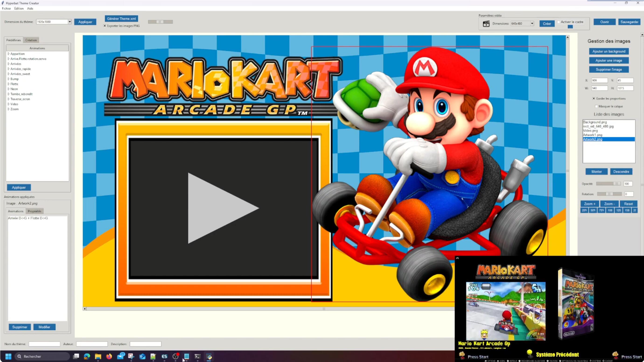Open the Dimension du thème dropdown

click(70, 22)
